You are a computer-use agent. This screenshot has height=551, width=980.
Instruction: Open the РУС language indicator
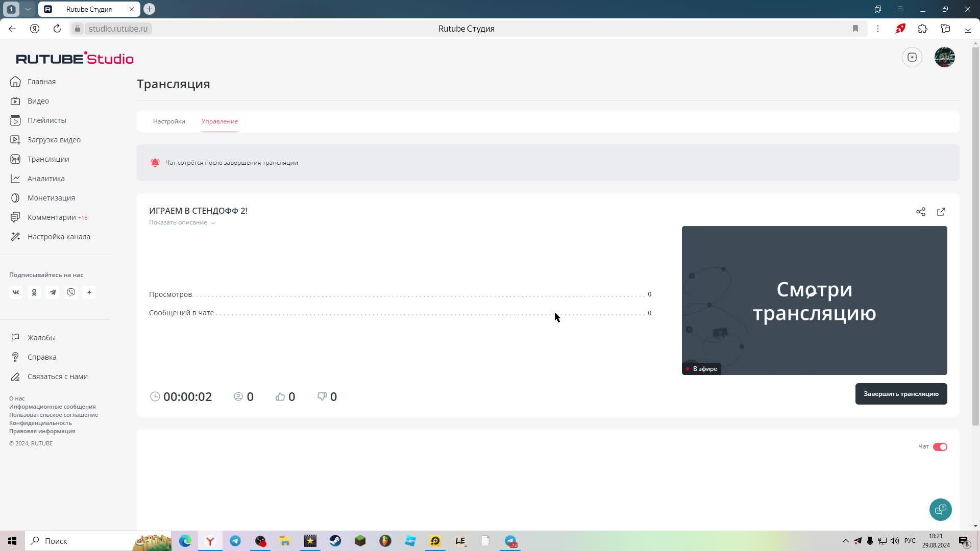point(910,541)
